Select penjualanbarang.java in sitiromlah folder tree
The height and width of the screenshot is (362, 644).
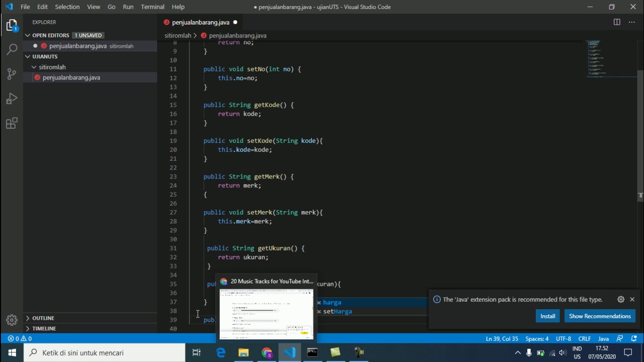coord(91,77)
